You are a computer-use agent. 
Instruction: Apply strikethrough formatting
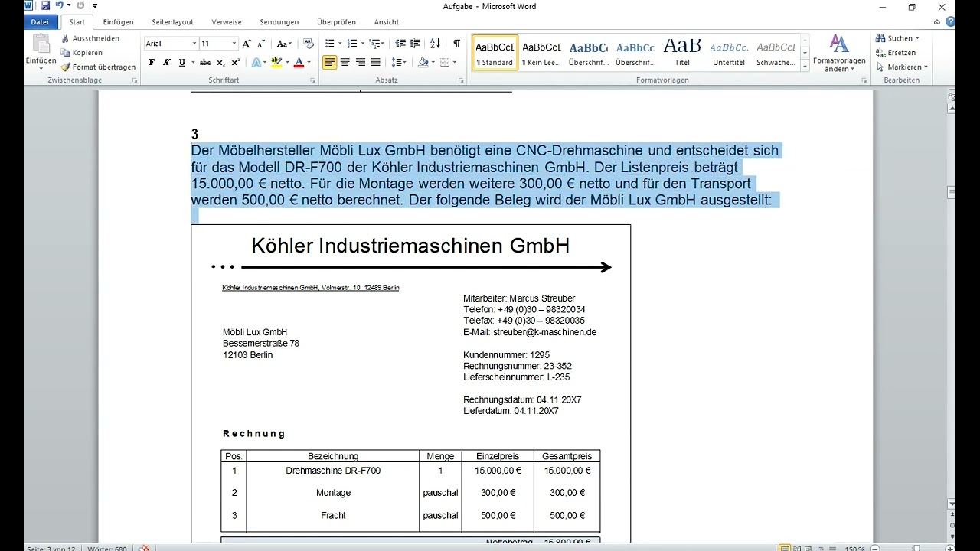point(206,63)
